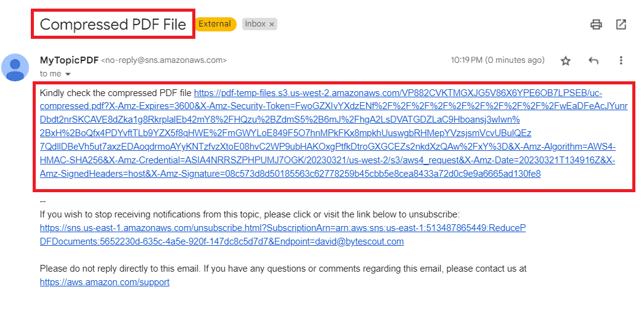The height and width of the screenshot is (316, 644).
Task: Click the "to me" recipient text
Action: click(51, 74)
